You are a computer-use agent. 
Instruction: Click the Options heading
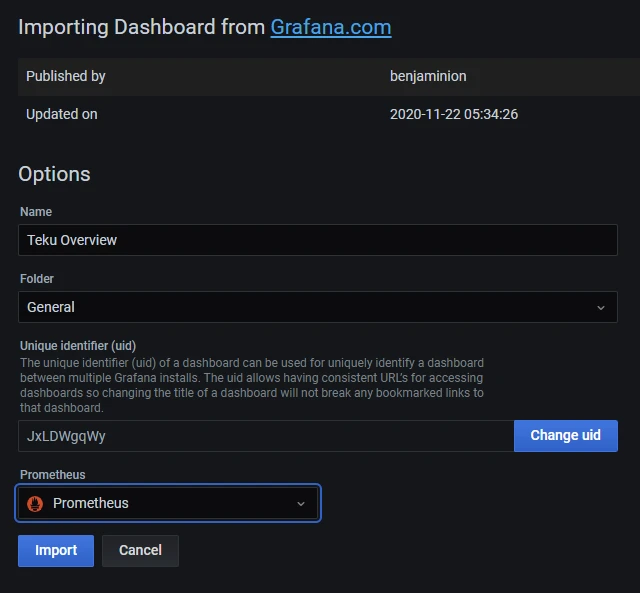pos(54,174)
